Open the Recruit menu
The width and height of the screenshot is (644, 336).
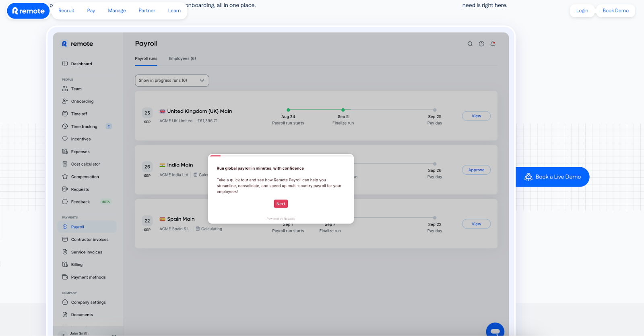point(66,11)
